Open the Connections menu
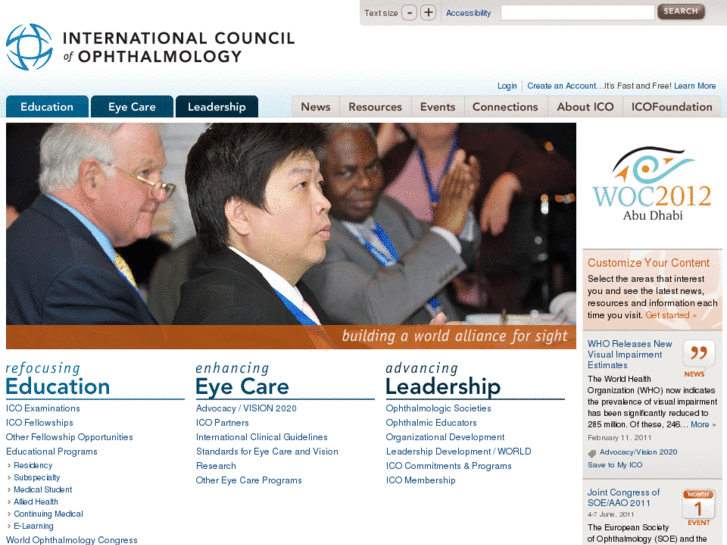727x545 pixels. [505, 107]
